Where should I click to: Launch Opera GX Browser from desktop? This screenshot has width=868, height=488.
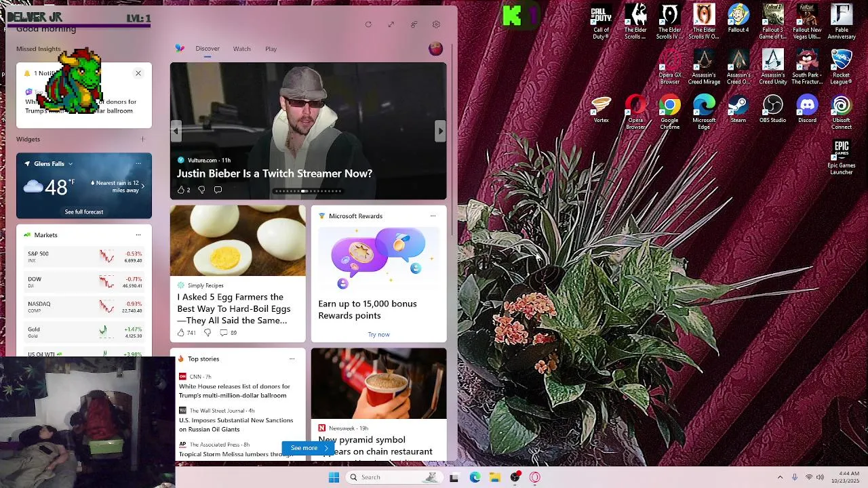[670, 67]
